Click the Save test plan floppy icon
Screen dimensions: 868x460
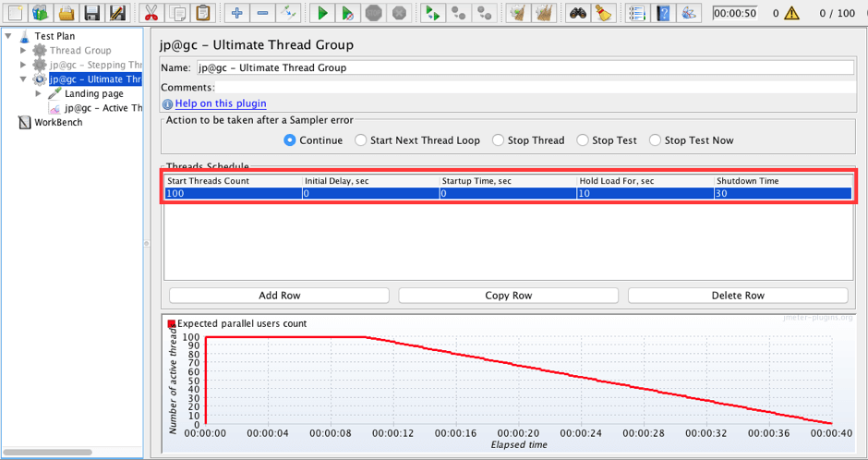tap(91, 13)
